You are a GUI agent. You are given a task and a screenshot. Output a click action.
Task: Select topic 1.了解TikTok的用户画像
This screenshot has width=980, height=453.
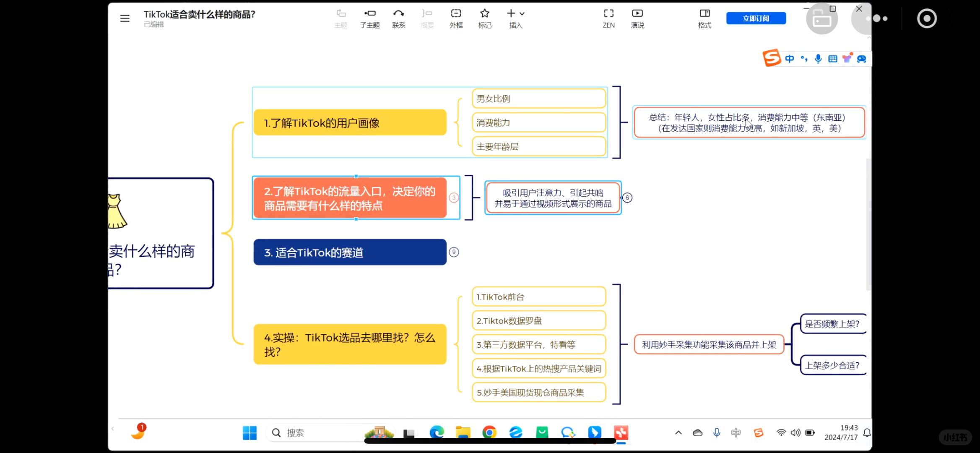tap(350, 122)
